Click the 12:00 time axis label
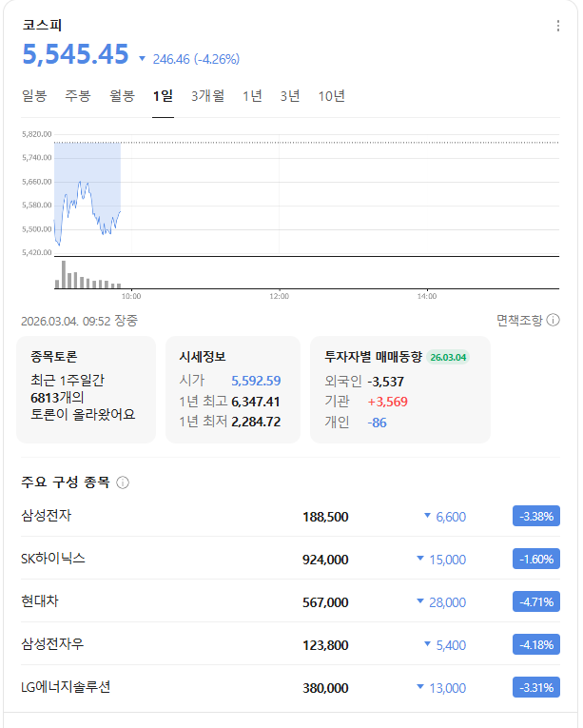This screenshot has height=728, width=583. (x=279, y=296)
